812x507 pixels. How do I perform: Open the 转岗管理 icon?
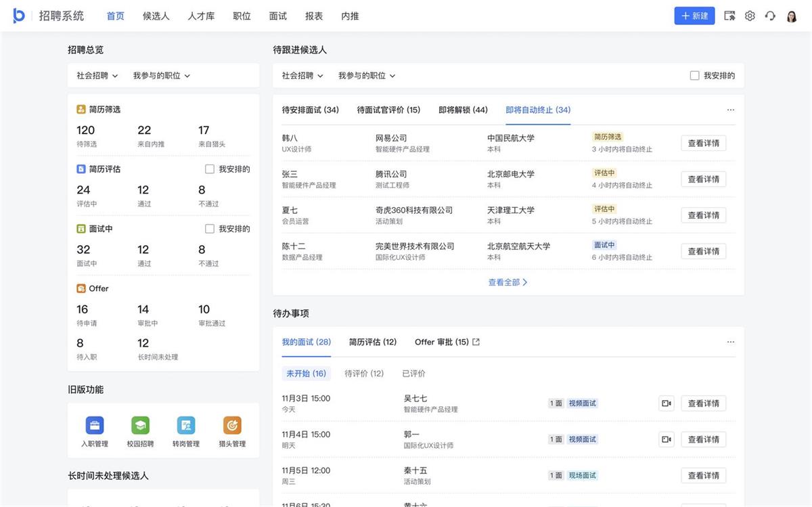coord(186,426)
